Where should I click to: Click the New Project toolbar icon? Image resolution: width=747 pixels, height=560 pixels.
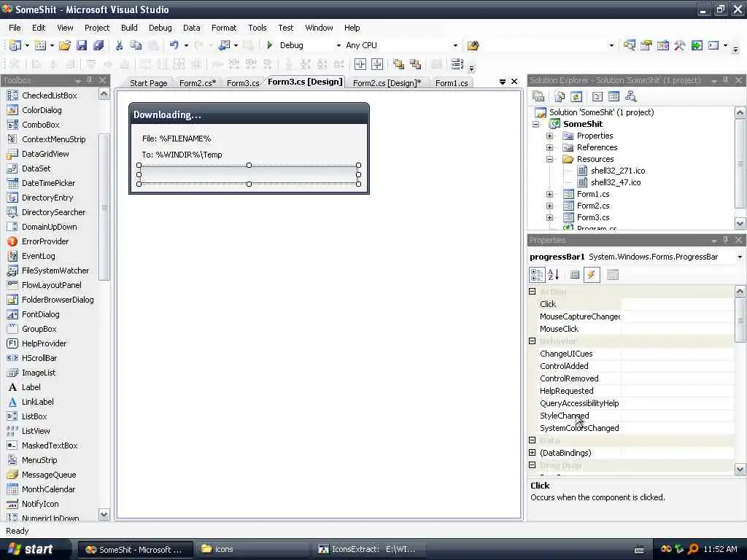15,45
